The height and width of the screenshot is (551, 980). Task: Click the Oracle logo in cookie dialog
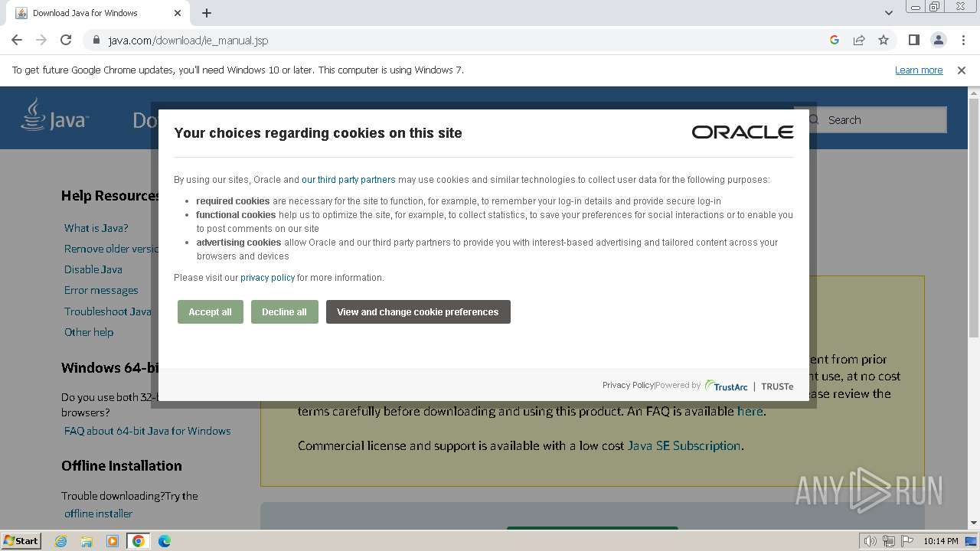(x=743, y=132)
